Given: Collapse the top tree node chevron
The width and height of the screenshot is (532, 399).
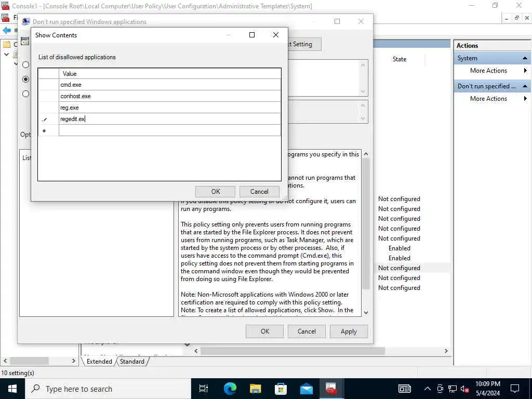Looking at the screenshot, I should [6, 54].
